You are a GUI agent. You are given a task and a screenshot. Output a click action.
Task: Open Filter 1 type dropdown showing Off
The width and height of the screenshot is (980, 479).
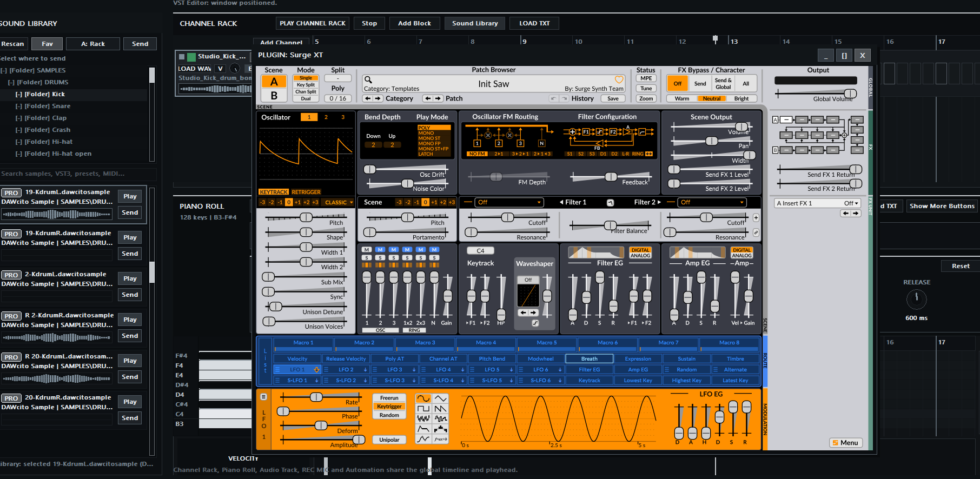(509, 202)
